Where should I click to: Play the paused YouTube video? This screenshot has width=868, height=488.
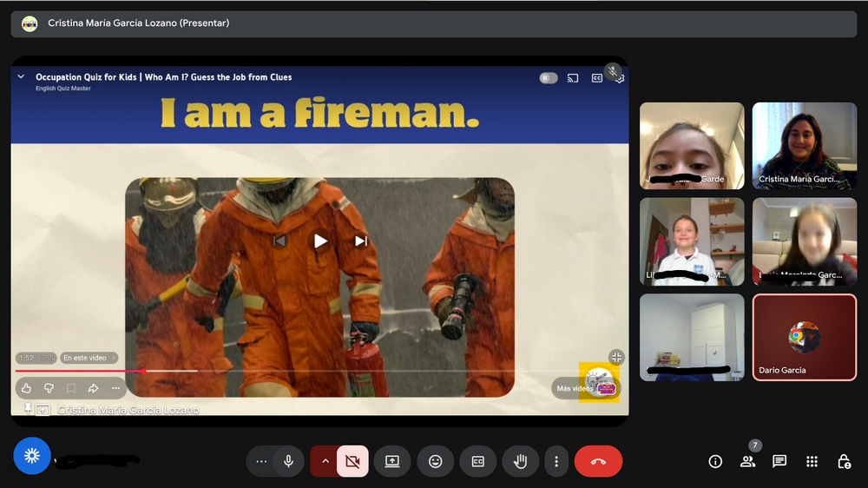[320, 241]
